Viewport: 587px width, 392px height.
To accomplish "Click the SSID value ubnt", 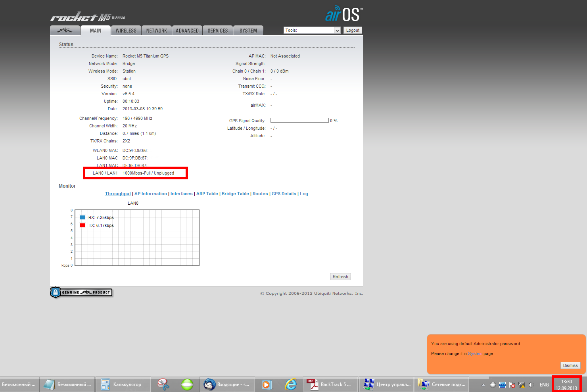I will 127,79.
